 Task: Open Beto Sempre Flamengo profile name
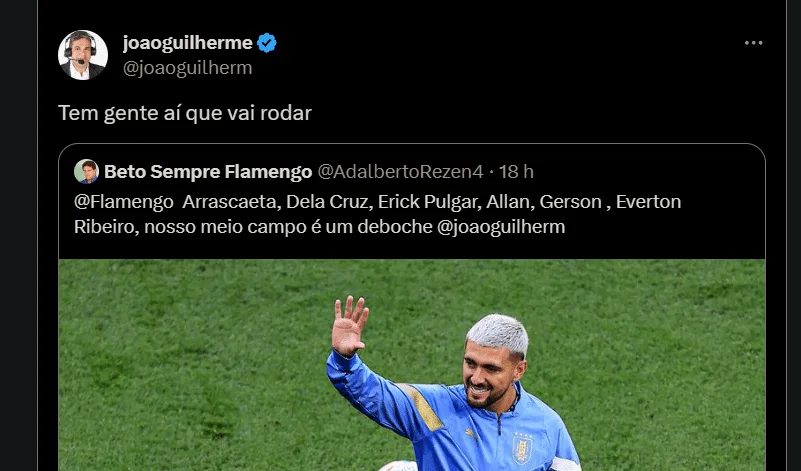208,172
